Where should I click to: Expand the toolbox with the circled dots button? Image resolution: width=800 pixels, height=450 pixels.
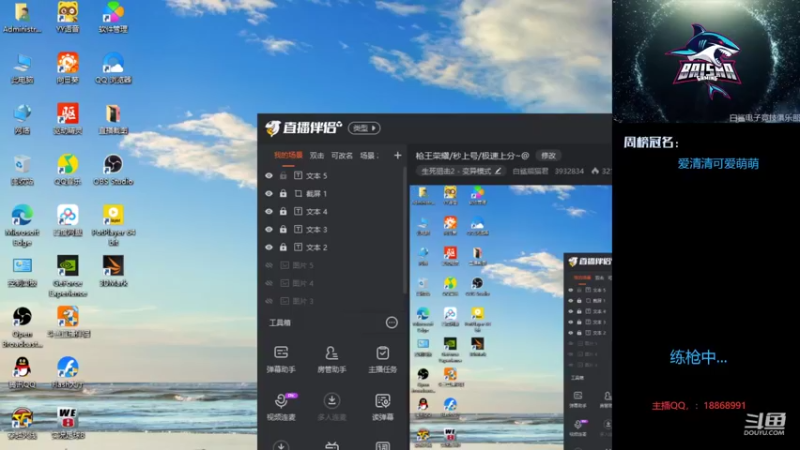(x=391, y=322)
